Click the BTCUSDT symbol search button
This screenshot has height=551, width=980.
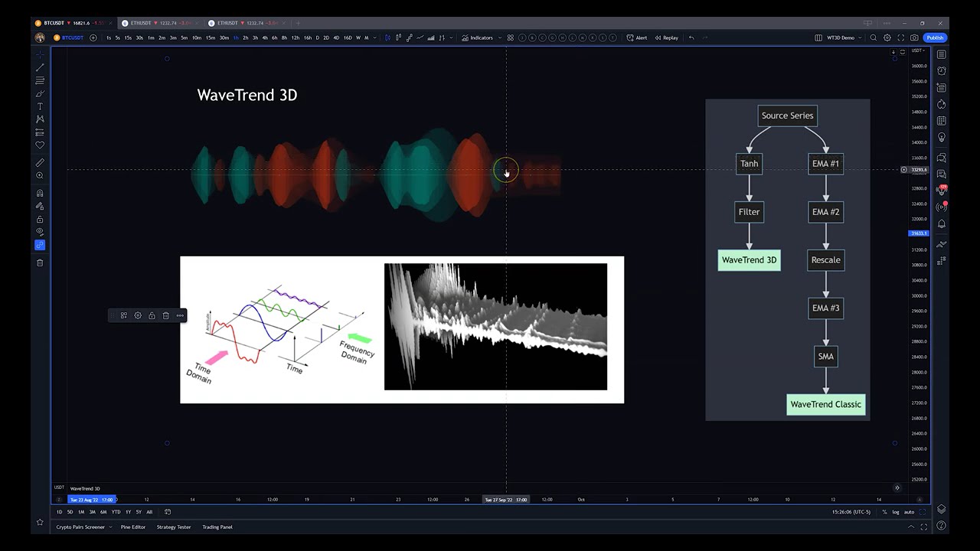click(x=68, y=37)
